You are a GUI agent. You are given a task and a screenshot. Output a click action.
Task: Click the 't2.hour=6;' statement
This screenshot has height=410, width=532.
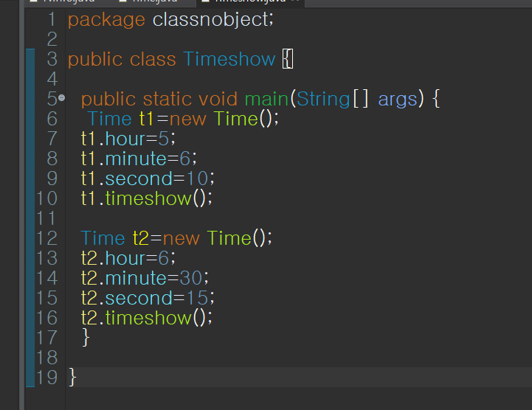coord(128,258)
